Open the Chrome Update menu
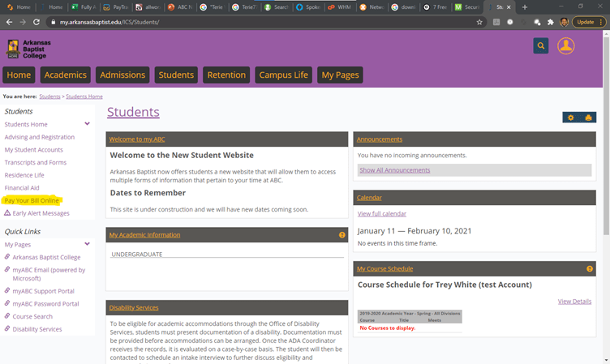Viewport: 610px width, 364px height. pyautogui.click(x=588, y=22)
